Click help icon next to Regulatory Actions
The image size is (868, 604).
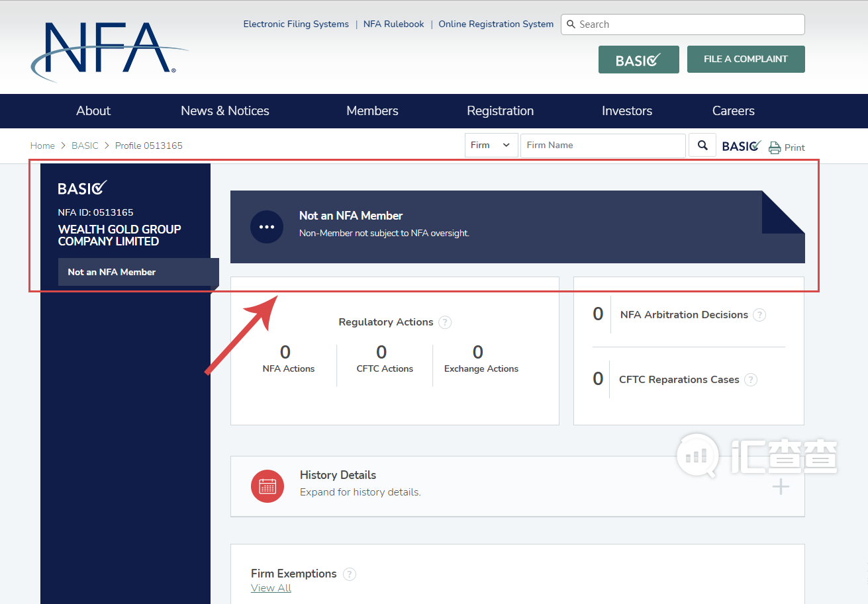445,322
